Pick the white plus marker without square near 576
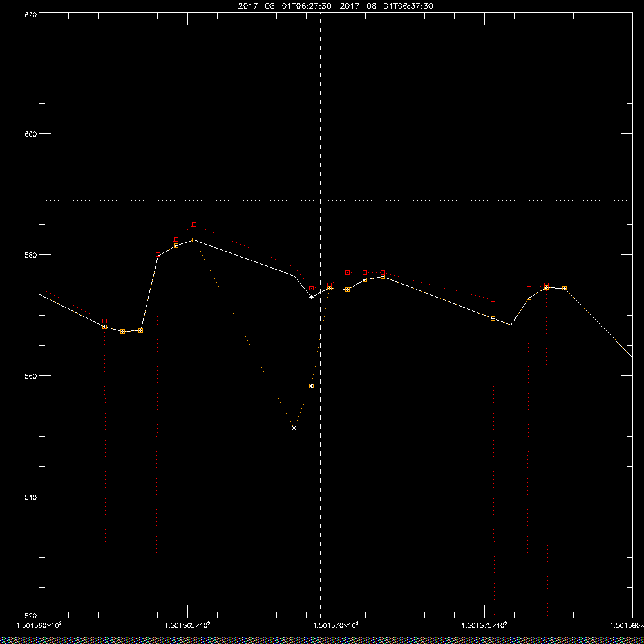644x644 pixels. point(294,276)
